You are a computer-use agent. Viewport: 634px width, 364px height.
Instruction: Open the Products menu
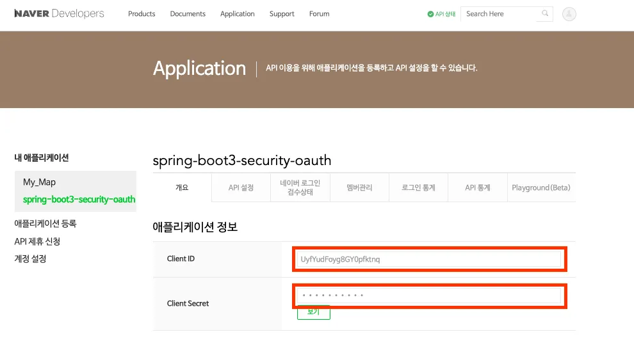click(142, 13)
